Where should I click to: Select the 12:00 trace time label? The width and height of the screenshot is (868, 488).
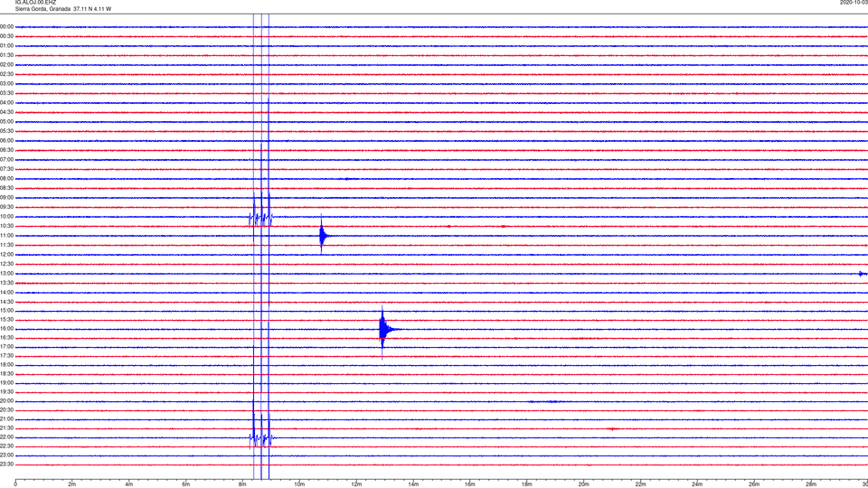[6, 255]
